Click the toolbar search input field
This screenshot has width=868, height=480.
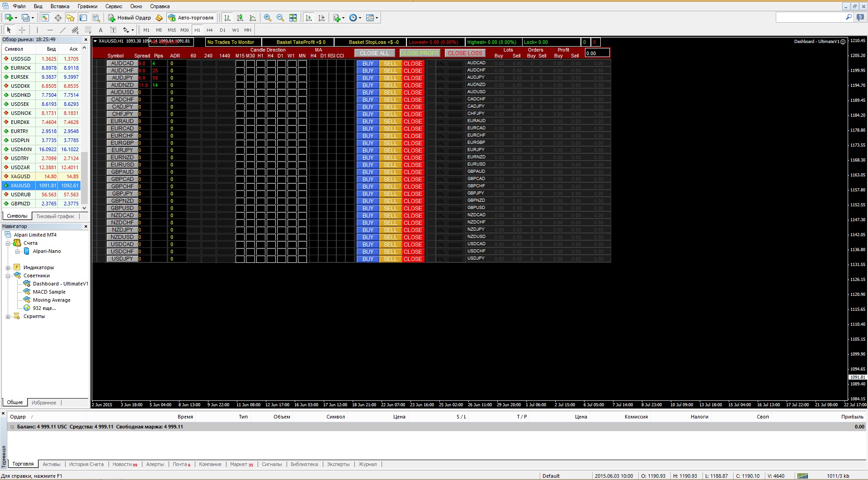[810, 17]
